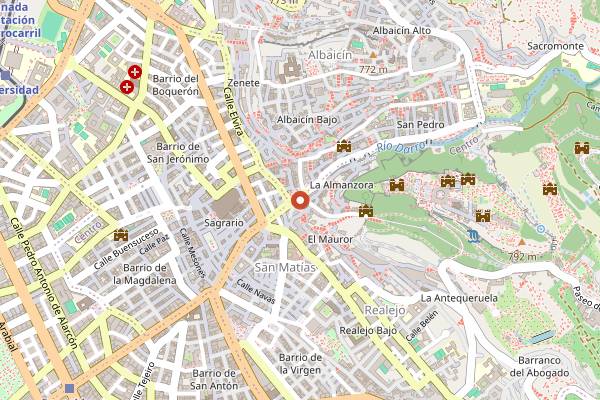Click castle icon right of La Almanzora label
600x400 pixels.
(x=397, y=185)
